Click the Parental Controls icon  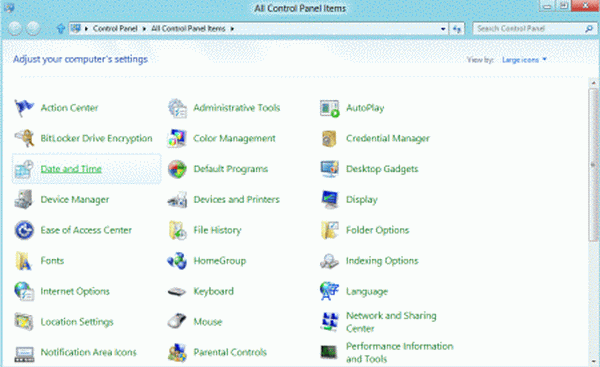(x=177, y=352)
